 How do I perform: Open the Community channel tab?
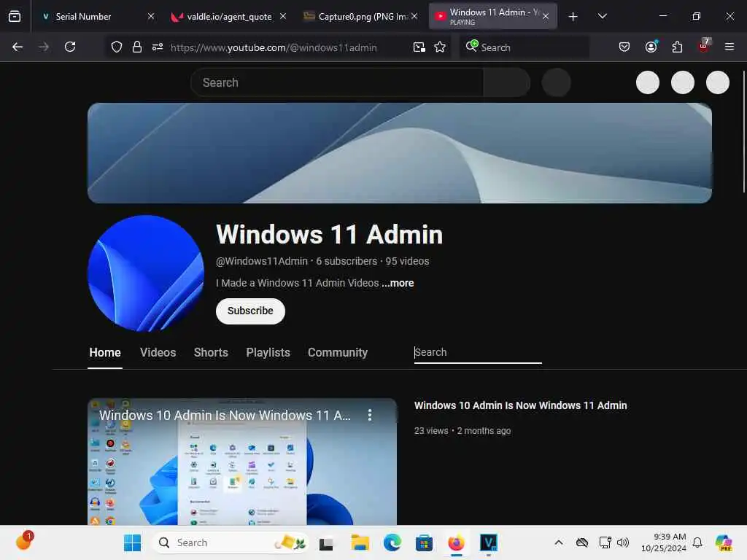click(337, 352)
